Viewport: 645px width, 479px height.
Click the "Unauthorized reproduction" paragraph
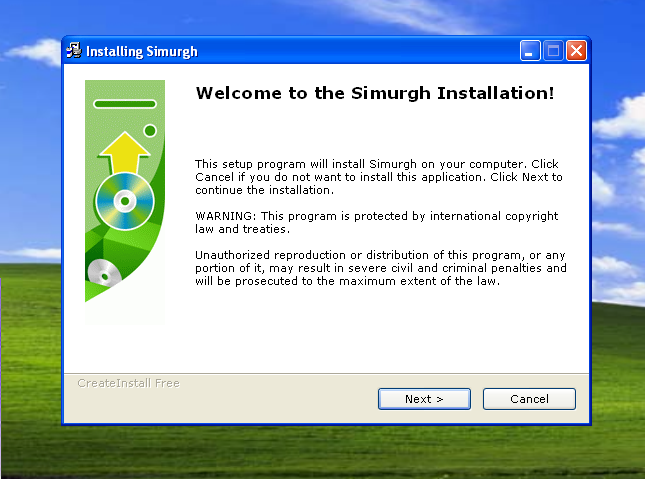380,268
